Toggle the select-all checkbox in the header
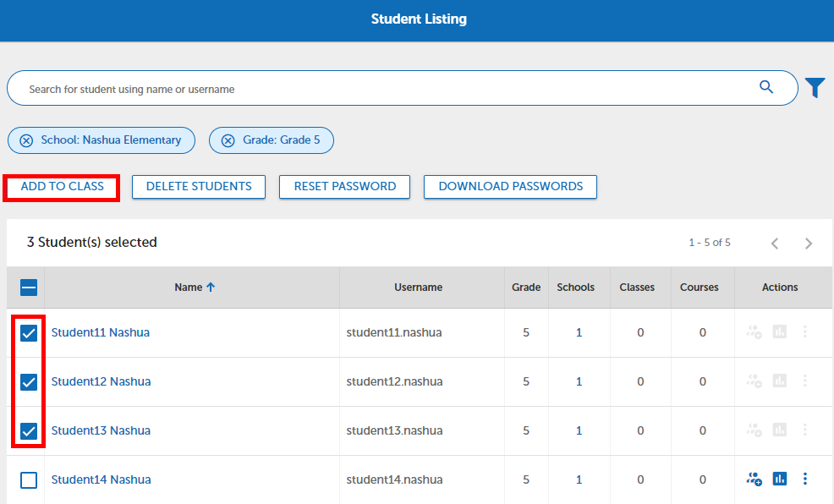 [28, 288]
